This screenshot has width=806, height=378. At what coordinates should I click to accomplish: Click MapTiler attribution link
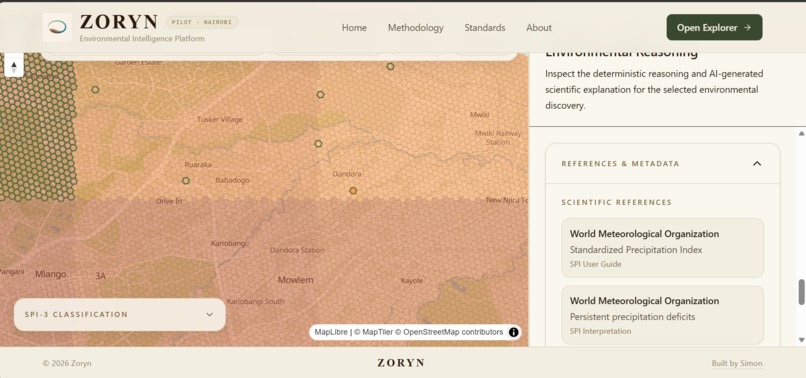point(373,332)
